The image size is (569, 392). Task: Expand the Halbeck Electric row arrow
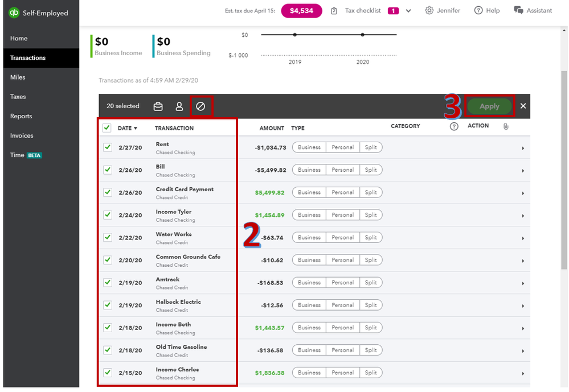pos(523,306)
